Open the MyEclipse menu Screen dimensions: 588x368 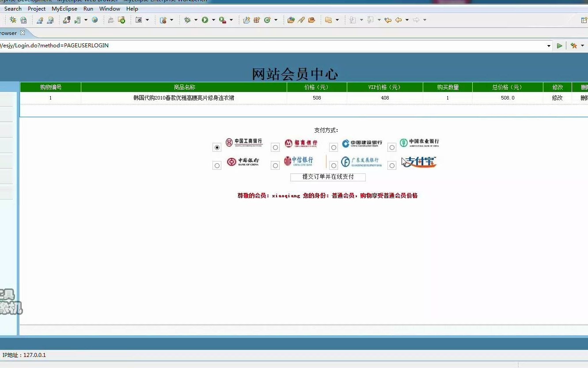[64, 8]
